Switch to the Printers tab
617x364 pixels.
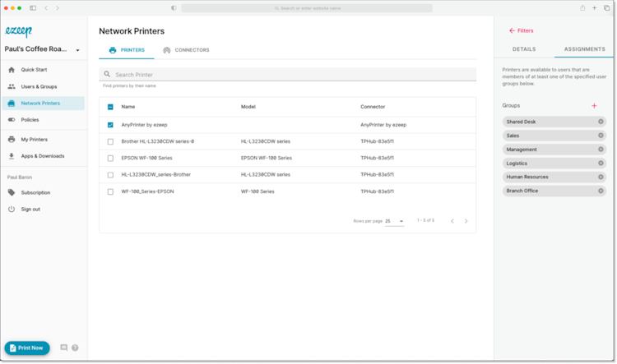coord(127,50)
